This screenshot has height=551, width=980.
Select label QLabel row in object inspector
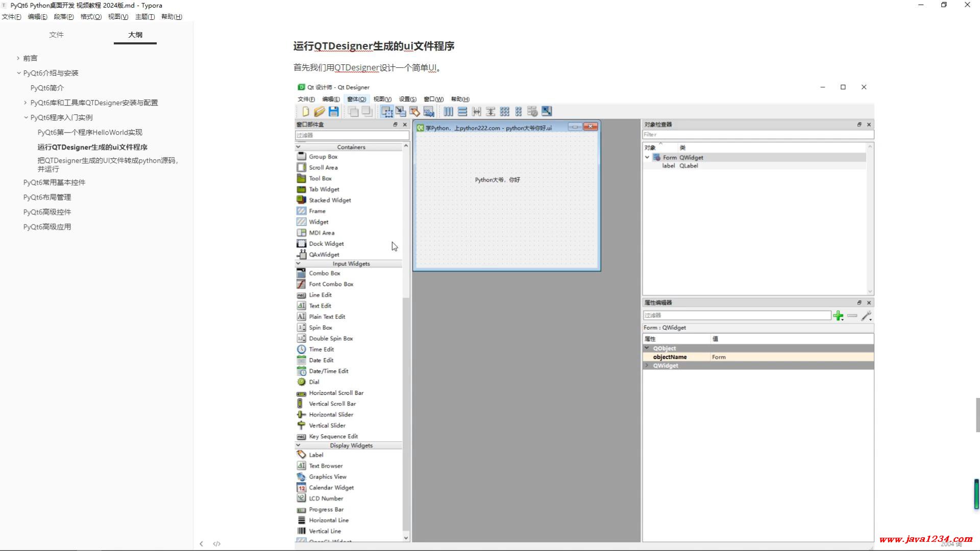754,166
